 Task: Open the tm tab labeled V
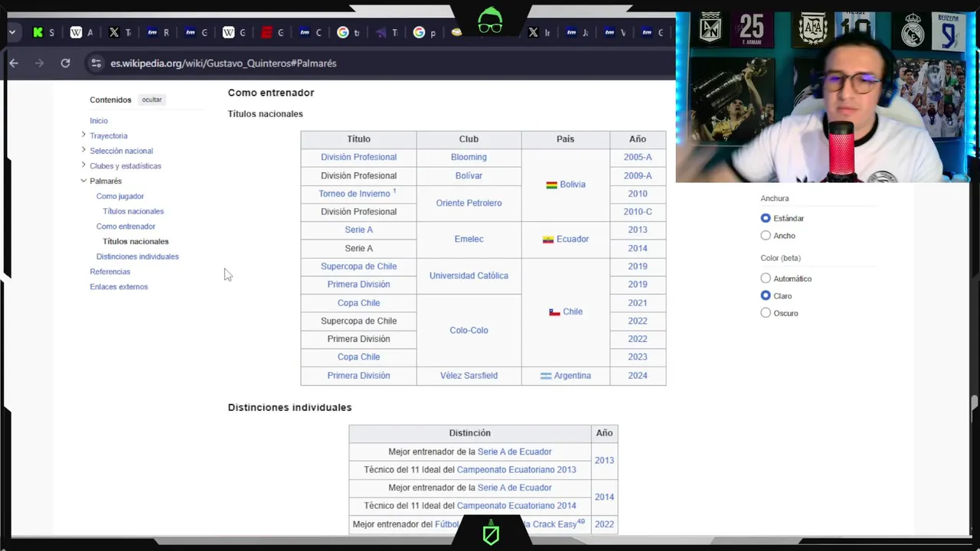click(x=616, y=32)
